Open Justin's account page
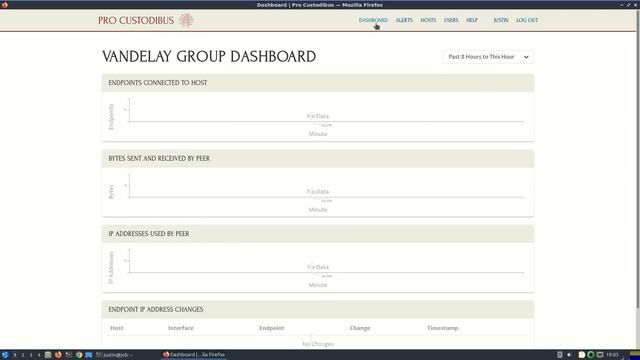Screen dimensions: 640x360 [501, 20]
